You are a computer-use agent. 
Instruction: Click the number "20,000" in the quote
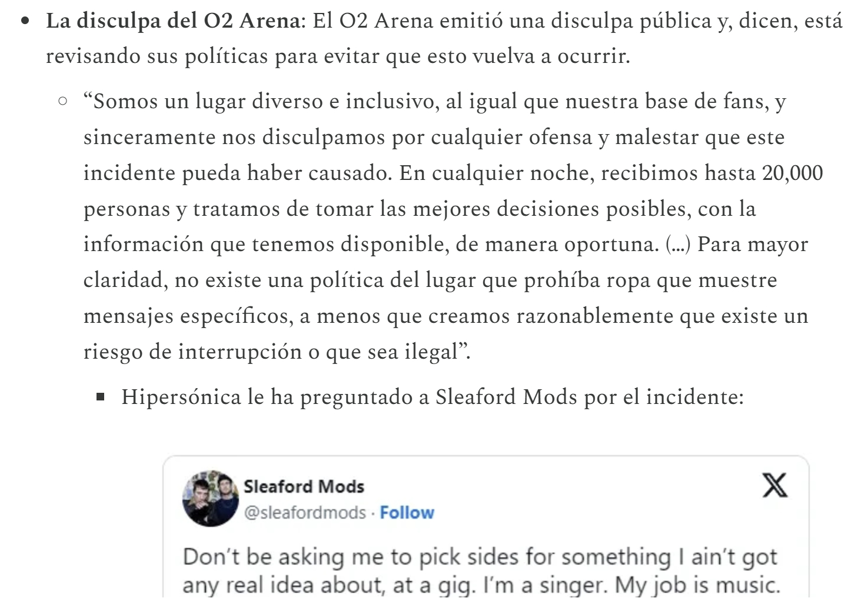pyautogui.click(x=792, y=173)
